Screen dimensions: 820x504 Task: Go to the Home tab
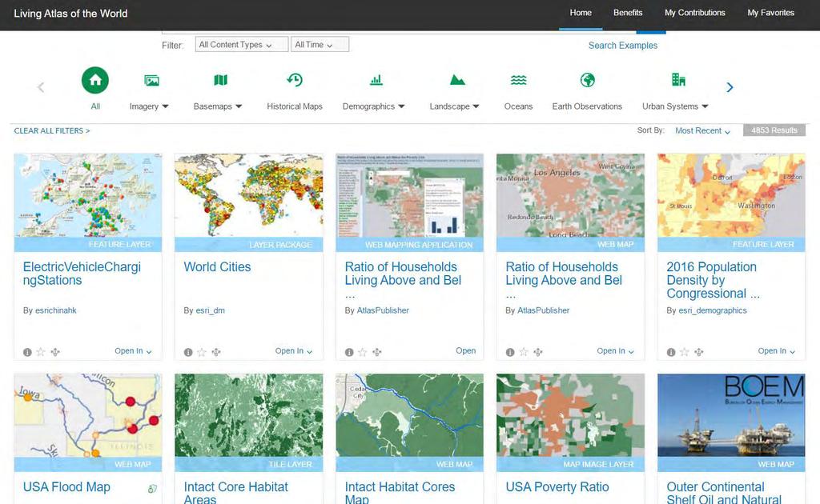point(581,13)
